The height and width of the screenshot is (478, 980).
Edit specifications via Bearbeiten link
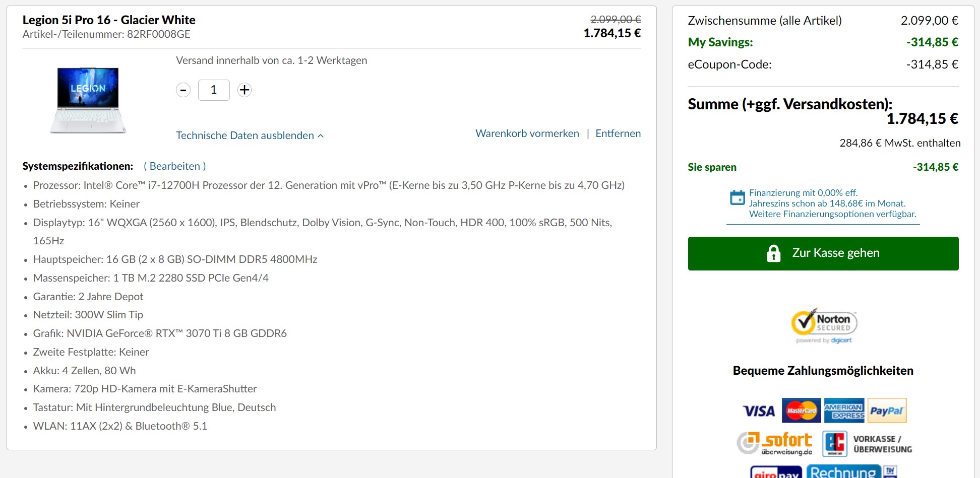[175, 166]
